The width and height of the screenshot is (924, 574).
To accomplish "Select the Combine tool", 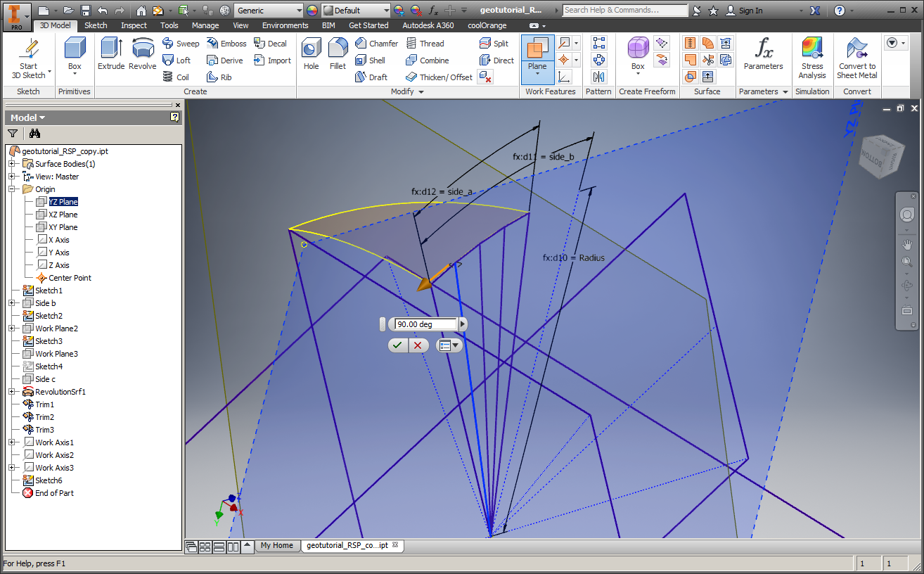I will [427, 60].
